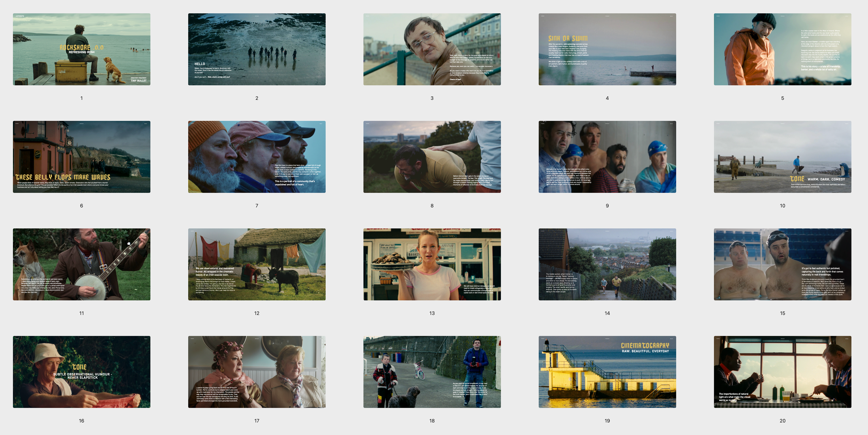Select slide 7 with three bearded men
The height and width of the screenshot is (435, 868).
pyautogui.click(x=257, y=157)
